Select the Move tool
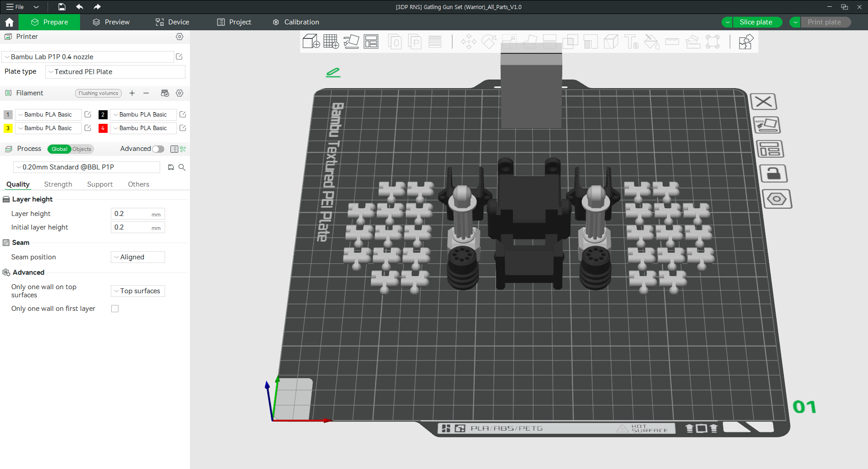Image resolution: width=868 pixels, height=469 pixels. 468,42
